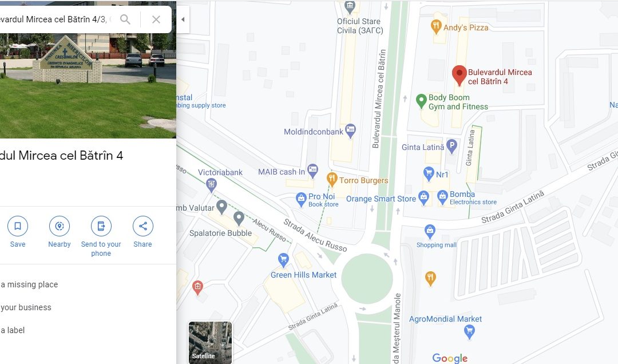The image size is (618, 364).
Task: Open the AgroMondial Market link
Action: pyautogui.click(x=445, y=319)
